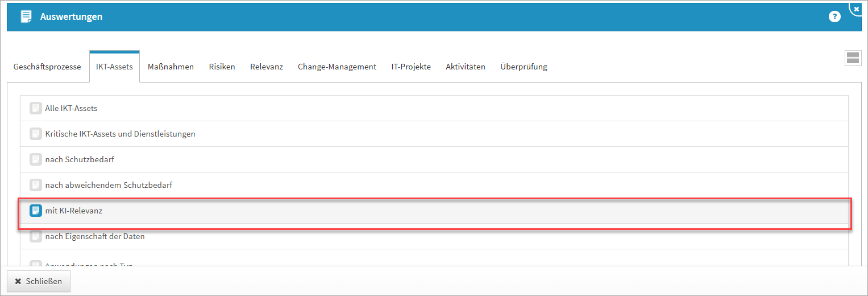
Task: Click the help question mark icon
Action: tap(834, 17)
